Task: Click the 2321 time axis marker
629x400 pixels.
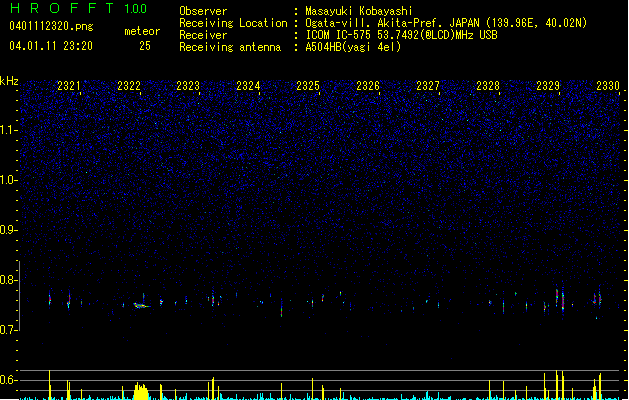Action: [69, 86]
